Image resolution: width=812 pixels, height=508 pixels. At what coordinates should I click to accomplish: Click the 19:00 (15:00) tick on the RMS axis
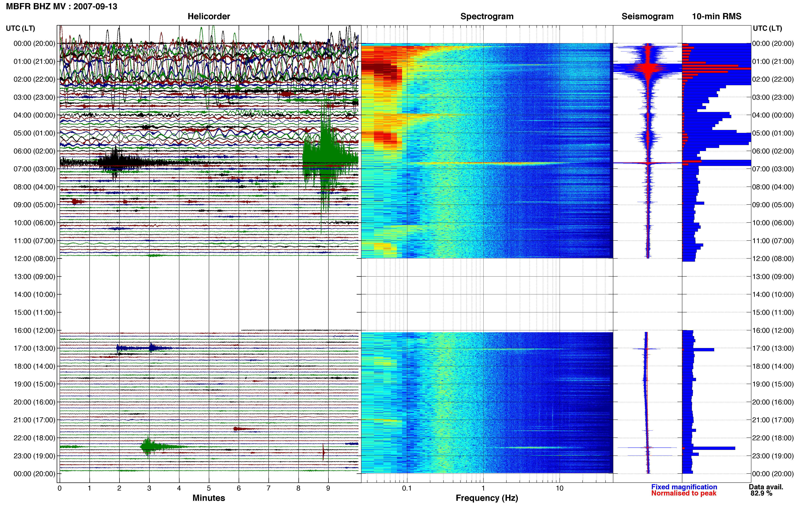coord(773,384)
